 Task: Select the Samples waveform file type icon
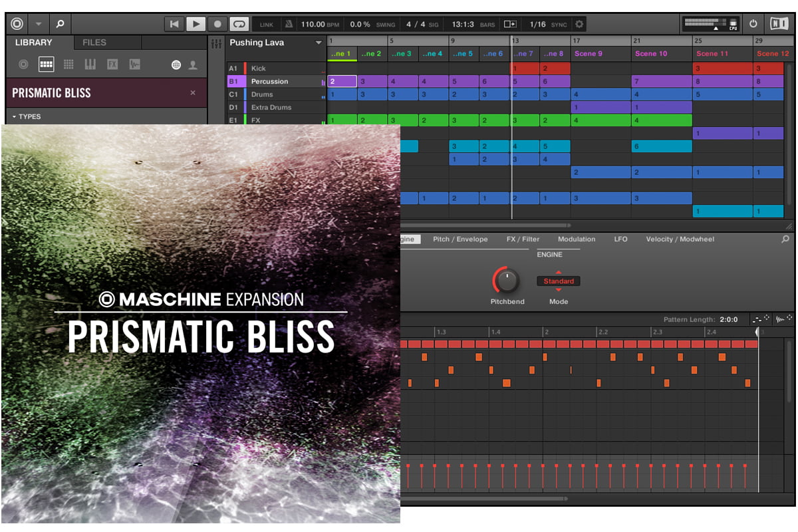coord(135,65)
